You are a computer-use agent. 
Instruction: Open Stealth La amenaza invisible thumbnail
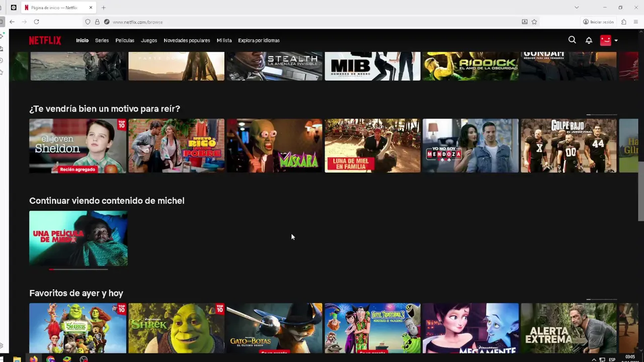(x=274, y=66)
